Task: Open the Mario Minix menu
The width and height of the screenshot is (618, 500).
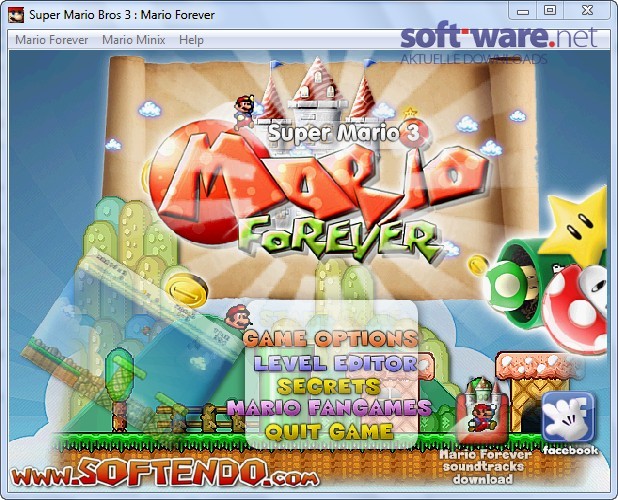Action: (x=134, y=40)
